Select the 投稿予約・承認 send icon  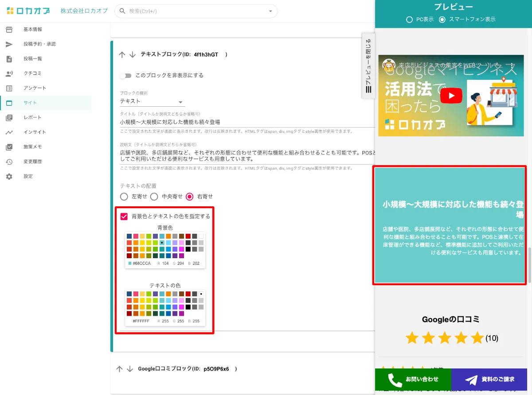pyautogui.click(x=10, y=44)
